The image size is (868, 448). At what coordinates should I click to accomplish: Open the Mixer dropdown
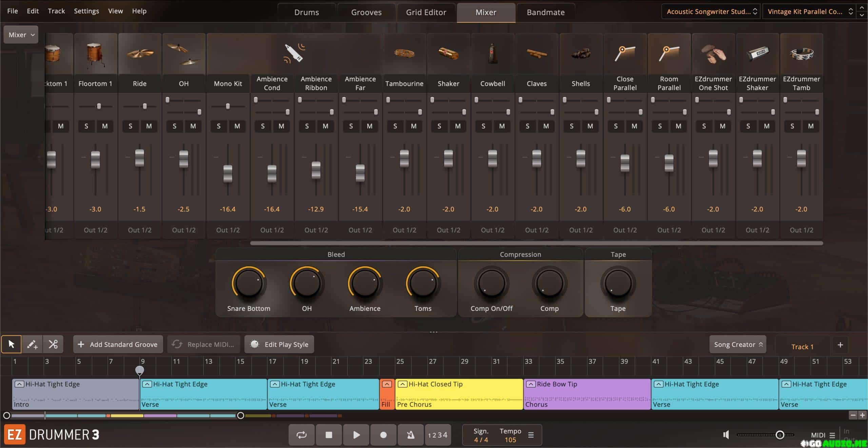[21, 35]
